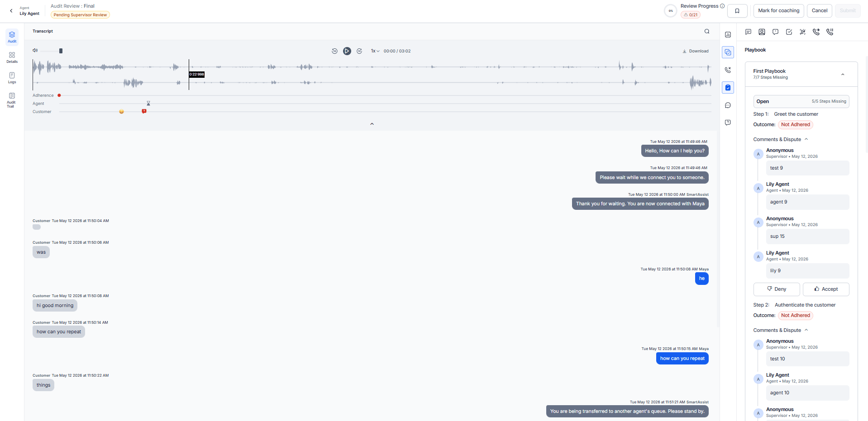The width and height of the screenshot is (868, 421).
Task: Click the Open 5/5 Steps Missing header
Action: [x=801, y=101]
